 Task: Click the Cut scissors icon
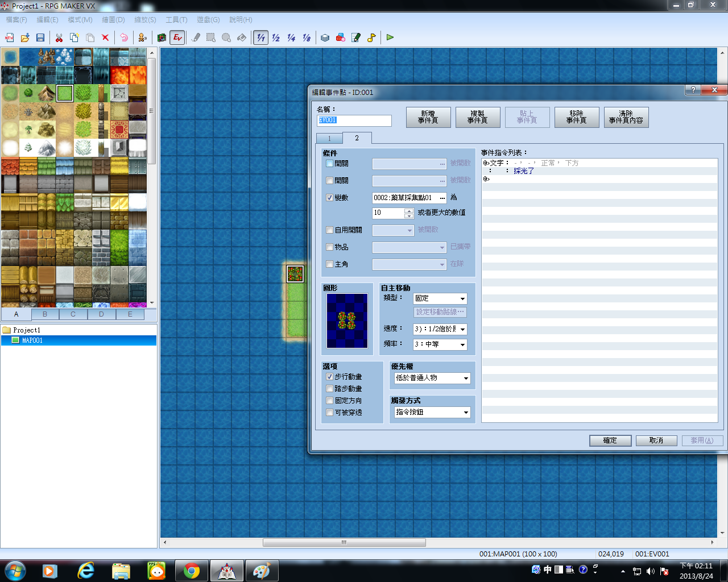point(59,38)
